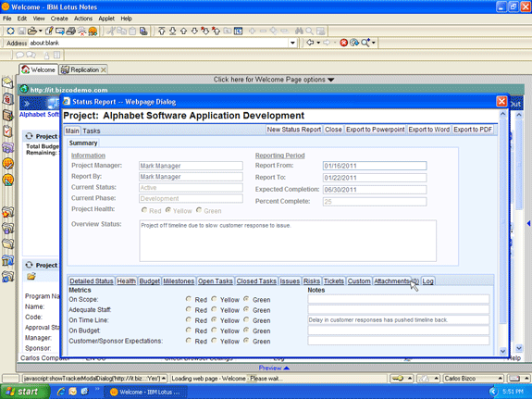Select Yellow for Adequate Staff metric
The width and height of the screenshot is (532, 399).
(214, 309)
